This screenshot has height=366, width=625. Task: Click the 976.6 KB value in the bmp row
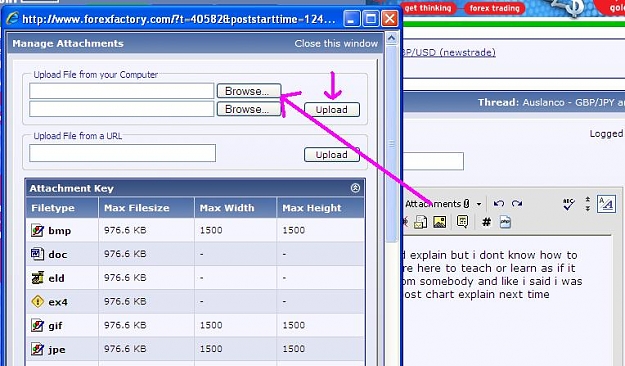pos(125,230)
